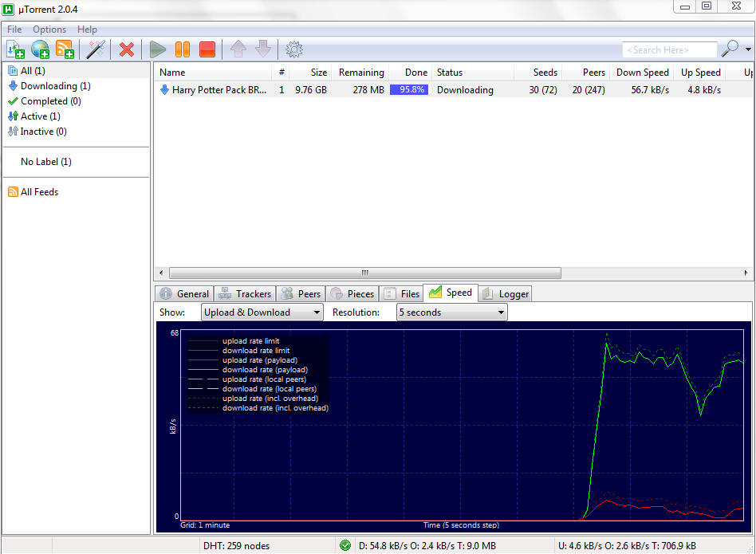Click the 95.8% progress bar
This screenshot has height=554, width=756.
[x=409, y=90]
